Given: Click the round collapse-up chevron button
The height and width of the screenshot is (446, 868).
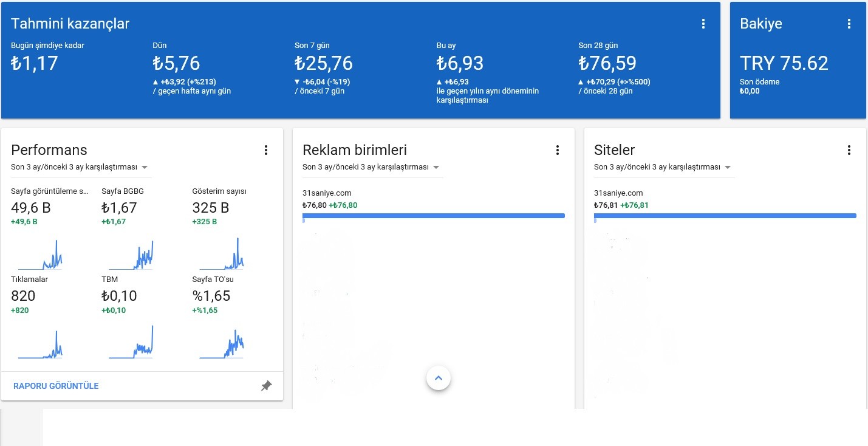Looking at the screenshot, I should (x=439, y=378).
